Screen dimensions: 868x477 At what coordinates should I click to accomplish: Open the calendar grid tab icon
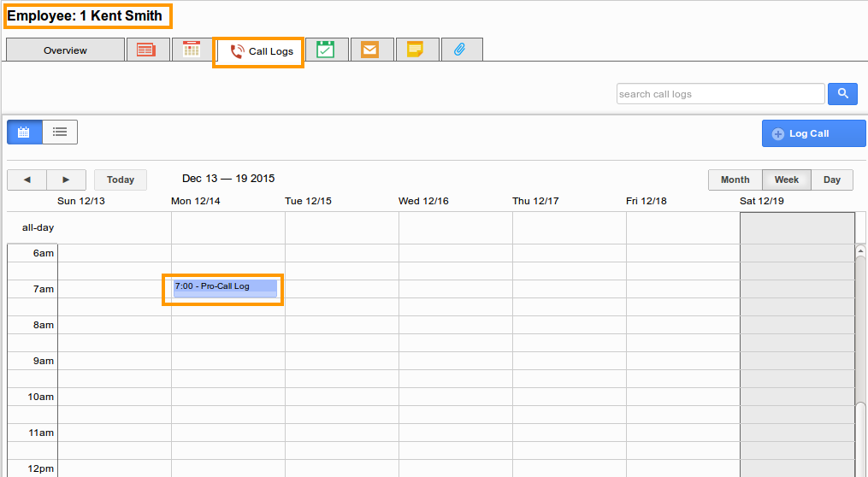pos(192,50)
